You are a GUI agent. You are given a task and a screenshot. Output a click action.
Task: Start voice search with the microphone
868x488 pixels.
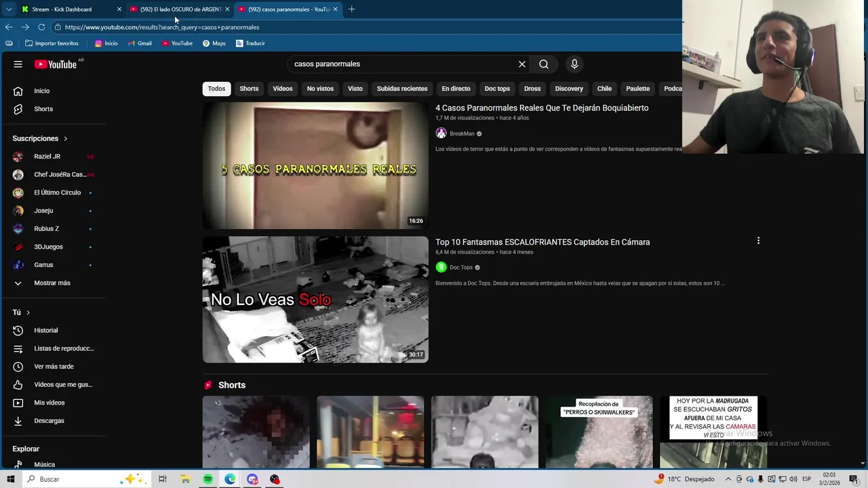[x=574, y=64]
